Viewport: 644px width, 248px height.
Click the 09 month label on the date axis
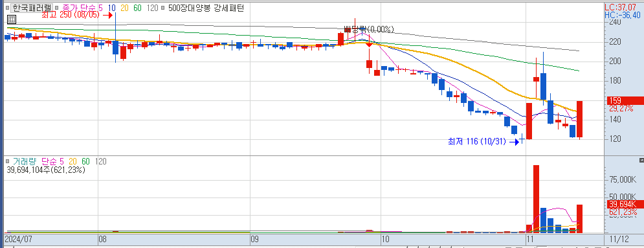tap(254, 239)
